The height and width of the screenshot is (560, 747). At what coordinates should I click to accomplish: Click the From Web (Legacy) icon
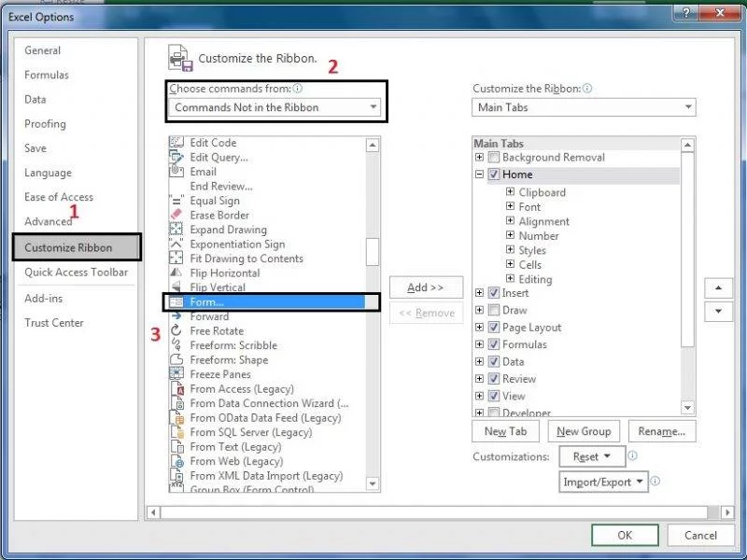point(177,461)
